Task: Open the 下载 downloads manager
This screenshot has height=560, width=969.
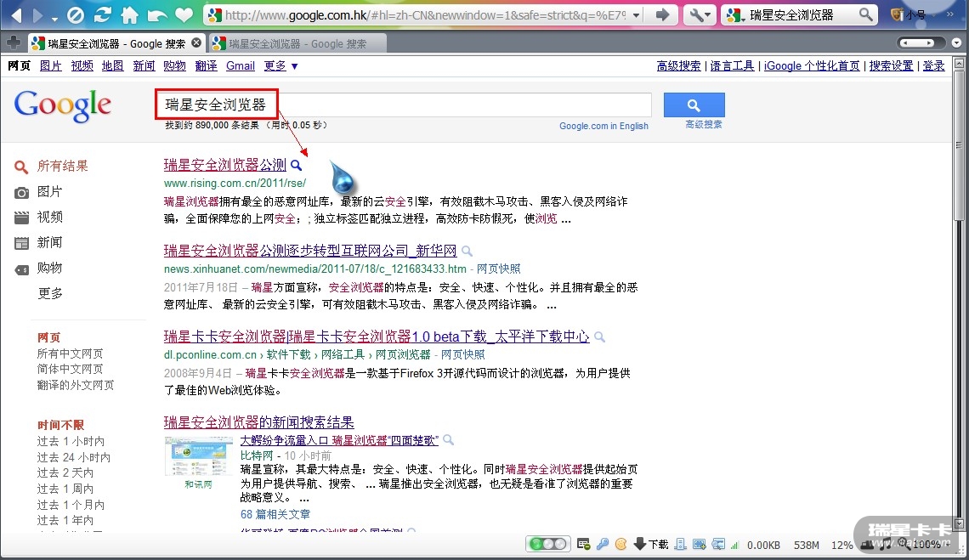Action: pyautogui.click(x=651, y=544)
